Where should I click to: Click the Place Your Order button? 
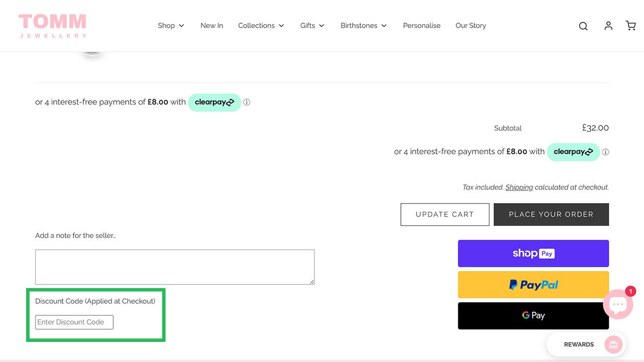pos(551,214)
